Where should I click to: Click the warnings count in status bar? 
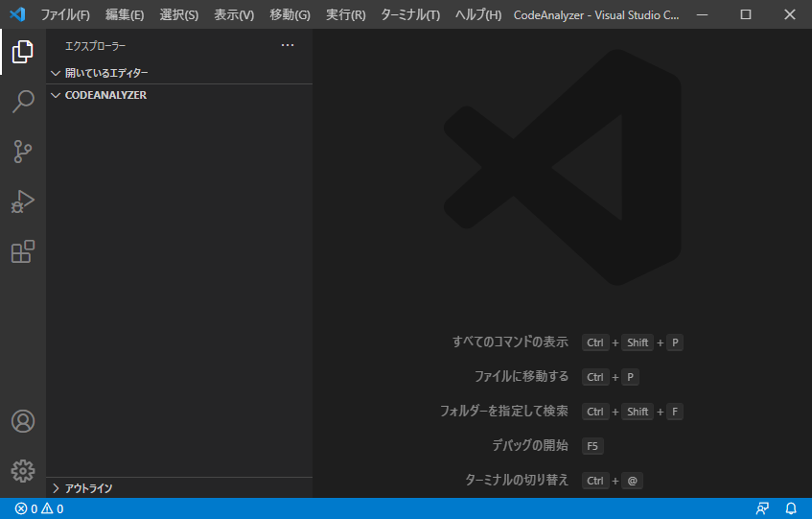click(53, 508)
